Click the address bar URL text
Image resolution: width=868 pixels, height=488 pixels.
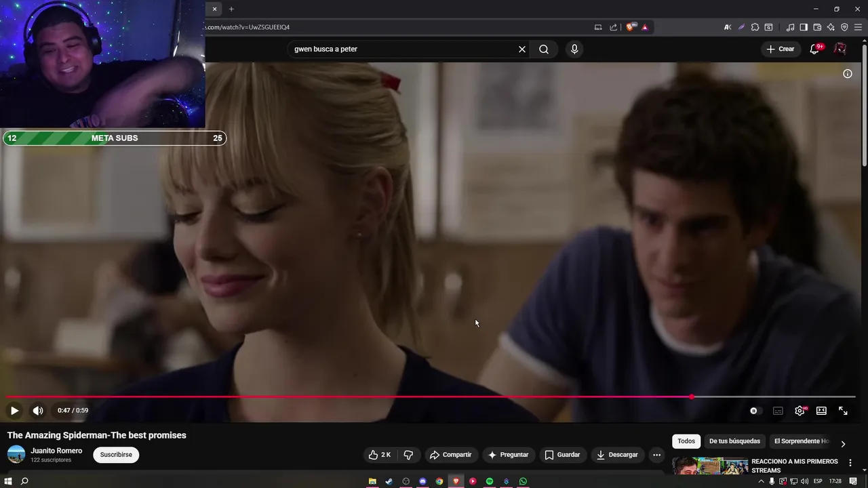[x=247, y=27]
